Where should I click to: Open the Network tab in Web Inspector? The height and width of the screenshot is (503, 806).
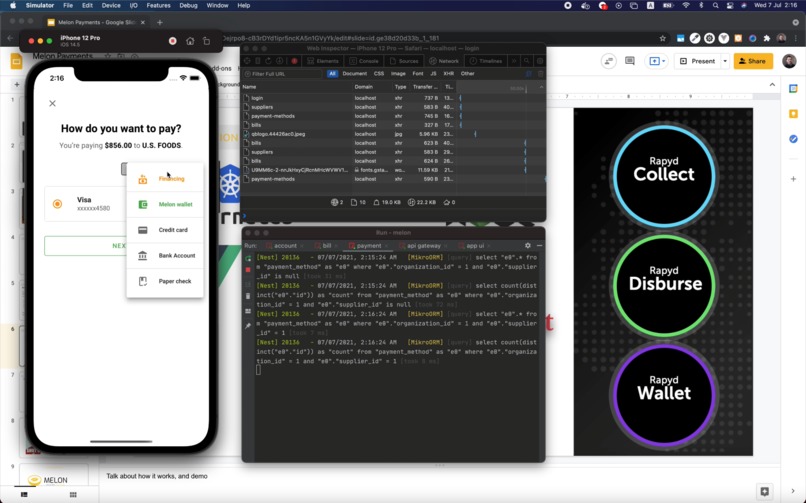[x=444, y=61]
